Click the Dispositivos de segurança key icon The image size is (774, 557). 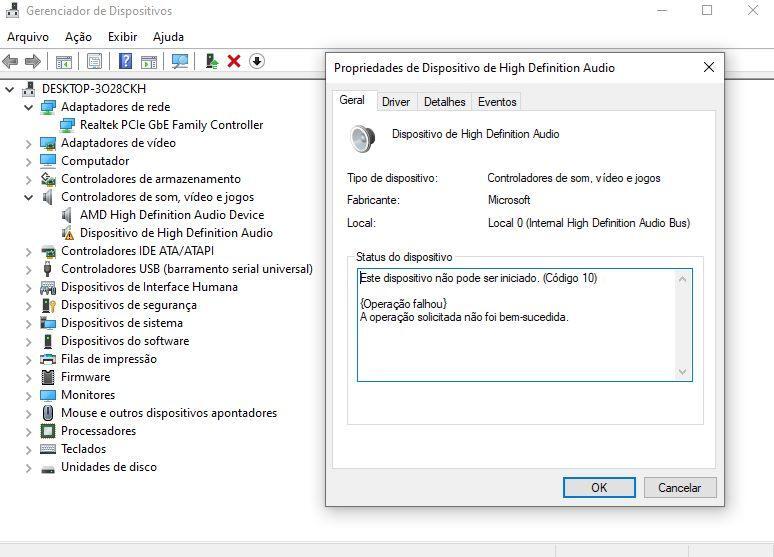tap(48, 305)
